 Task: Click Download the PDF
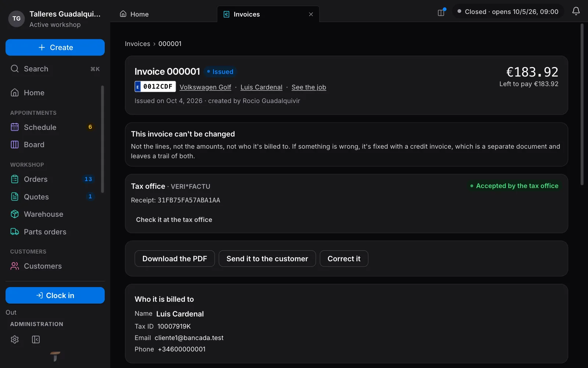[x=175, y=259]
